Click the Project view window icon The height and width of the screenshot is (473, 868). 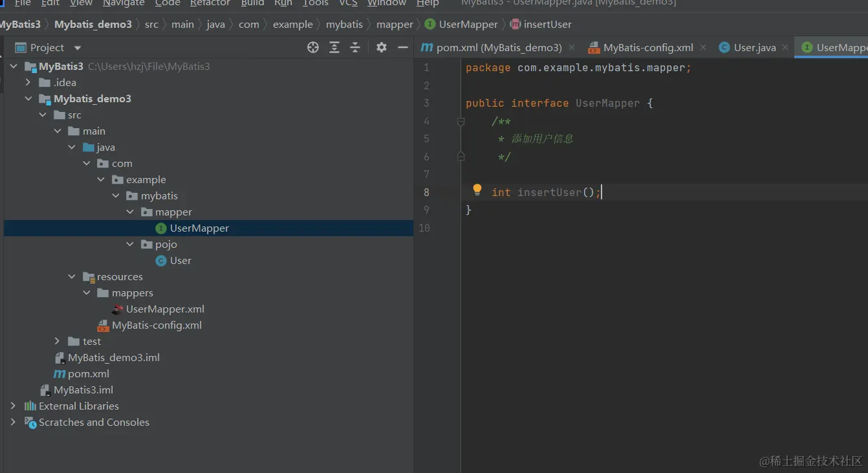tap(21, 47)
